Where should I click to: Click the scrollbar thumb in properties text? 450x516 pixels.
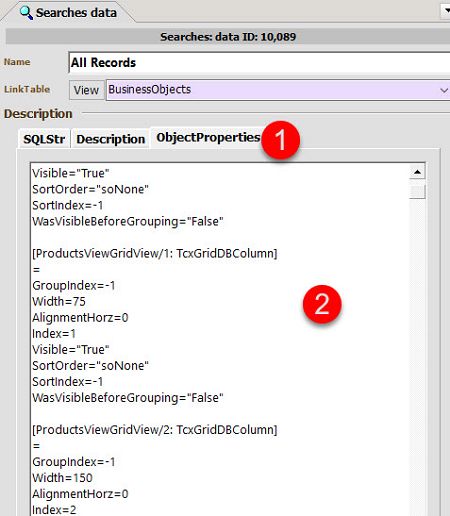tap(417, 192)
